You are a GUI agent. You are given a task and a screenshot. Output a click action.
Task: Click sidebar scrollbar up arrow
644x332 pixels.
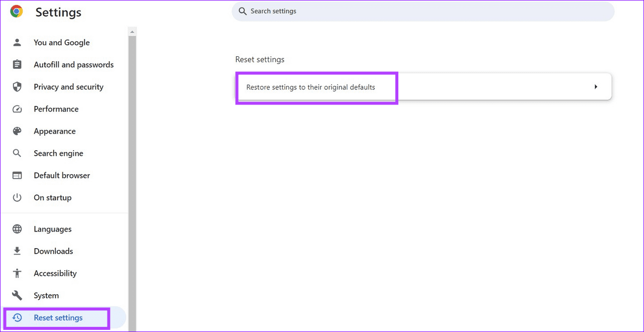pos(133,32)
